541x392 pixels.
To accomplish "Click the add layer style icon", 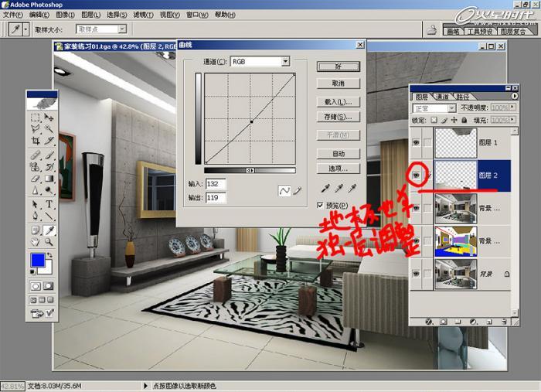I will [x=429, y=322].
